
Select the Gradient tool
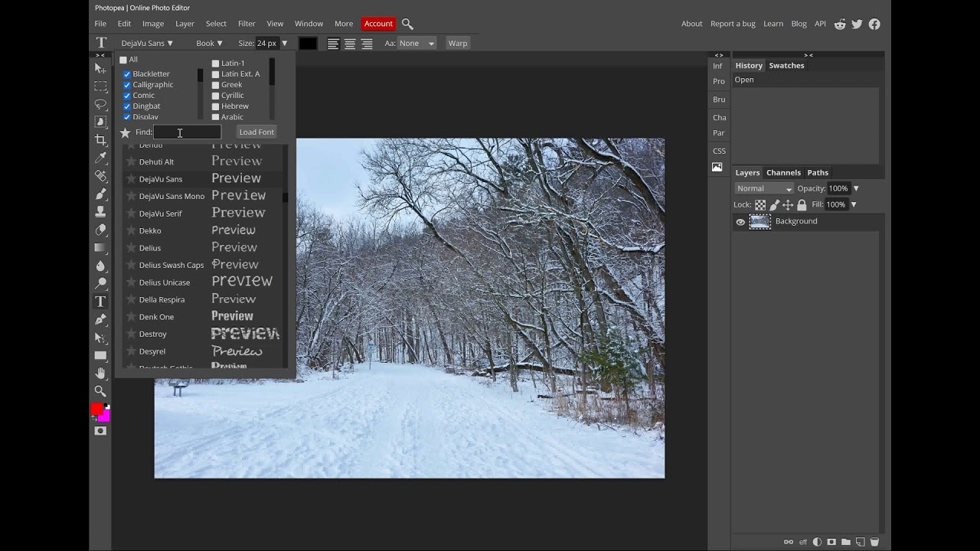100,248
